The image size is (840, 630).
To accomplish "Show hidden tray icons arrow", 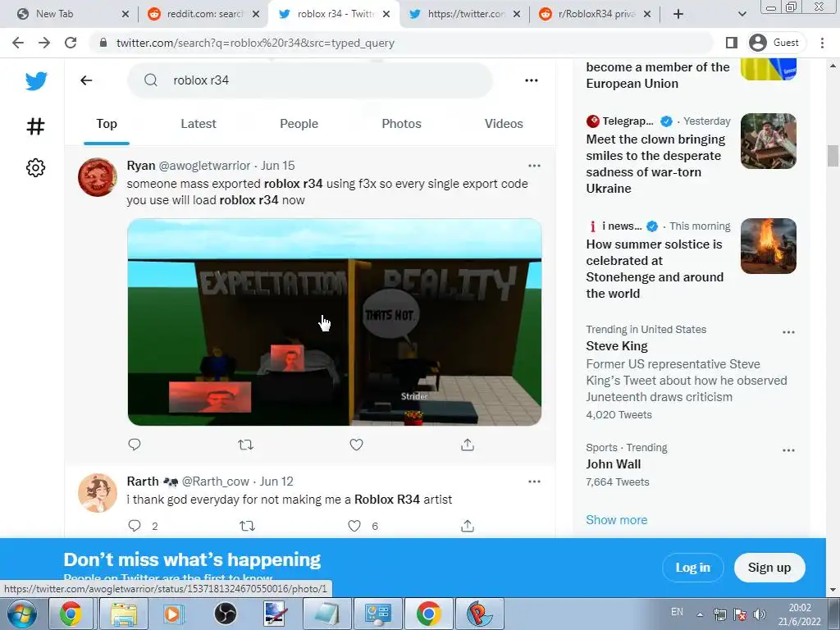I will pyautogui.click(x=701, y=614).
